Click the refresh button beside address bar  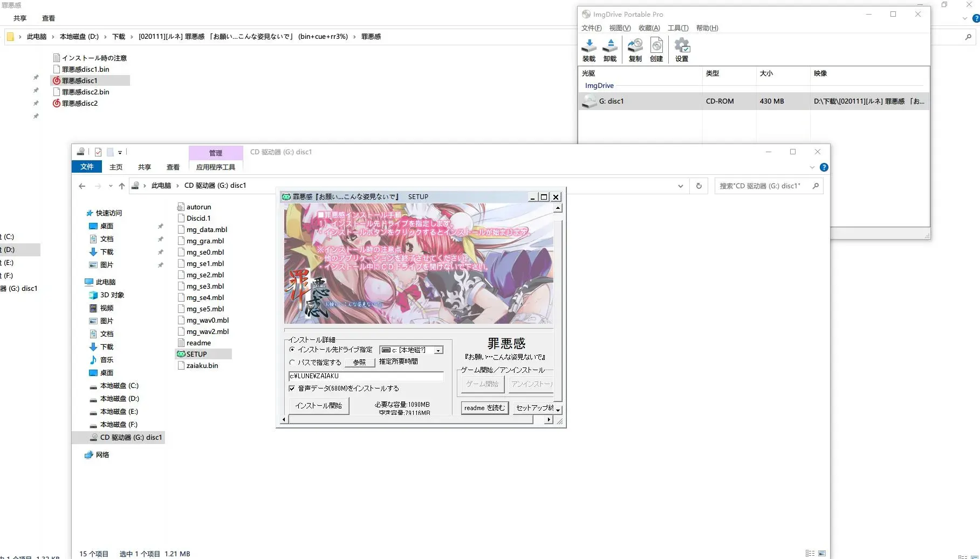[x=698, y=186]
